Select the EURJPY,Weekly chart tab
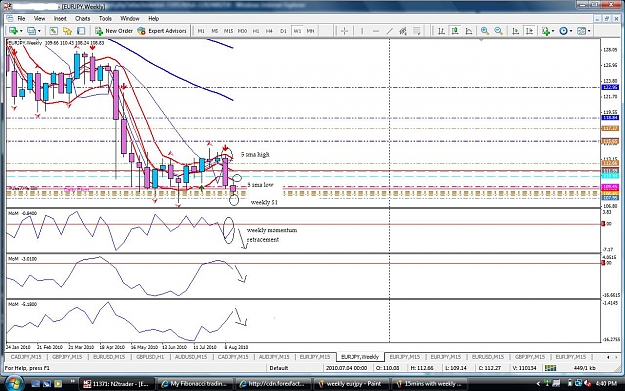625x391 pixels. (x=360, y=357)
